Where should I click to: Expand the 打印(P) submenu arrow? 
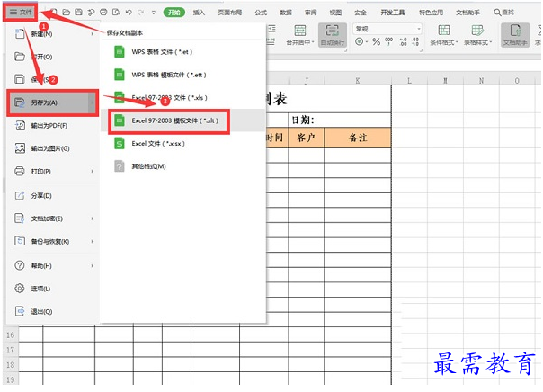(93, 172)
